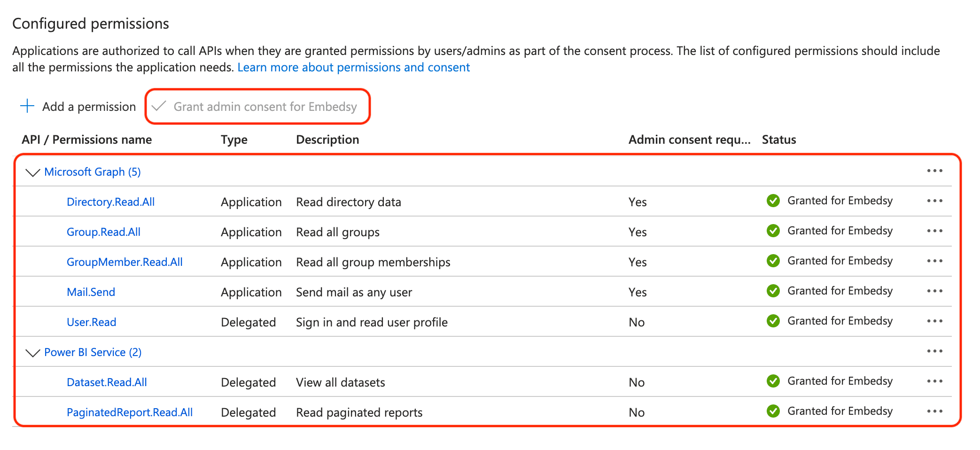
Task: Open ellipsis menu for User.Read row
Action: (x=934, y=321)
